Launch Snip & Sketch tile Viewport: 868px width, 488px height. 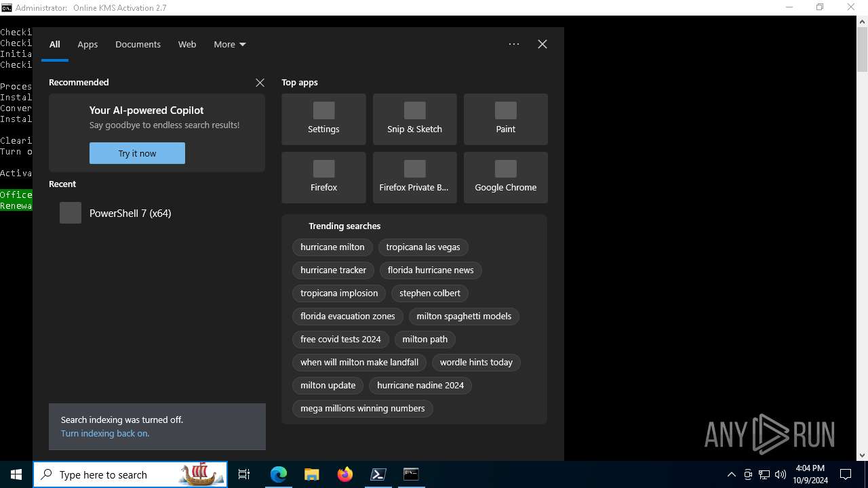414,119
